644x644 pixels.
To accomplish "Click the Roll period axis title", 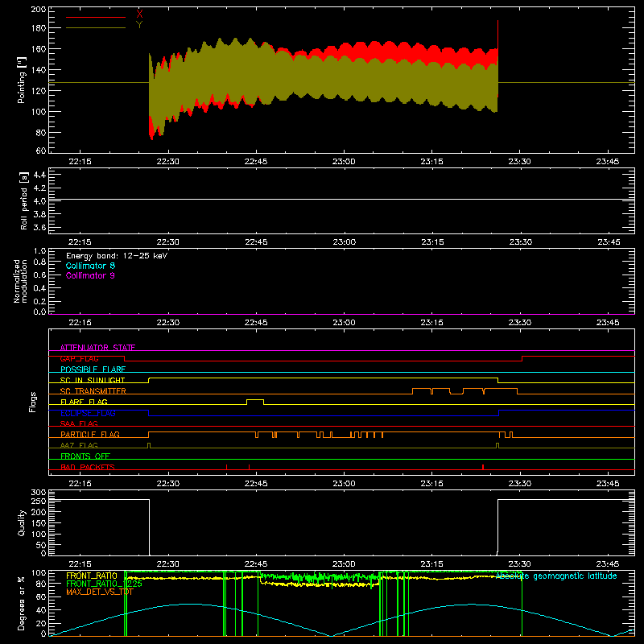I will pyautogui.click(x=23, y=200).
